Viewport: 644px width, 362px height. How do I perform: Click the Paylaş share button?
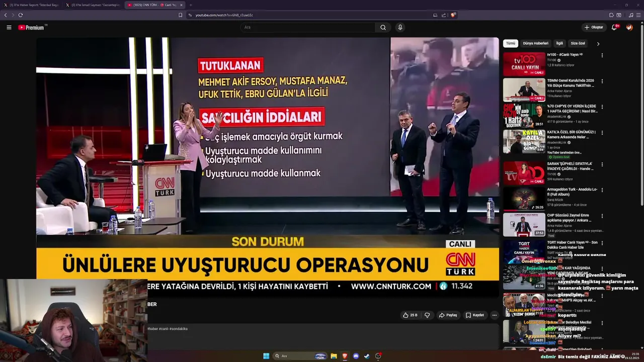(x=448, y=315)
